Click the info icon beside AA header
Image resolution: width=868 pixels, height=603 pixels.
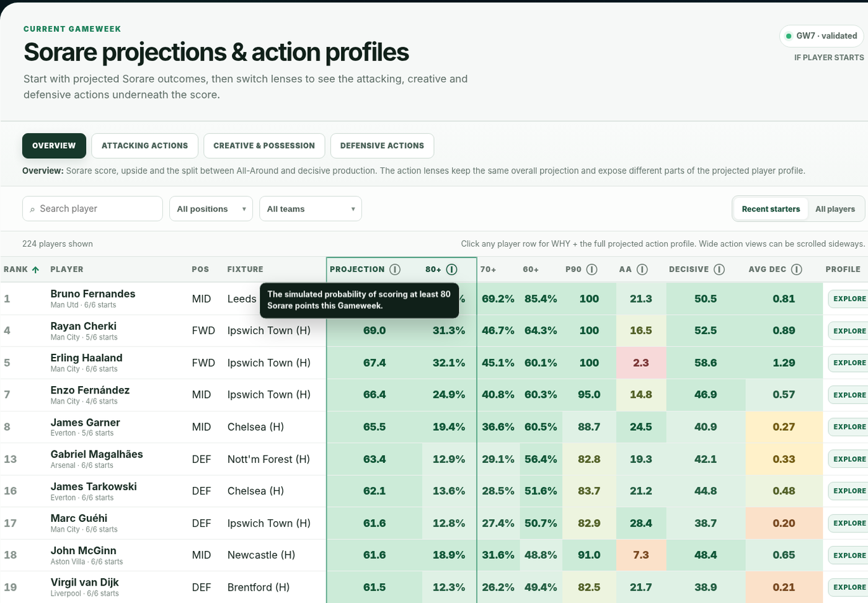point(642,270)
